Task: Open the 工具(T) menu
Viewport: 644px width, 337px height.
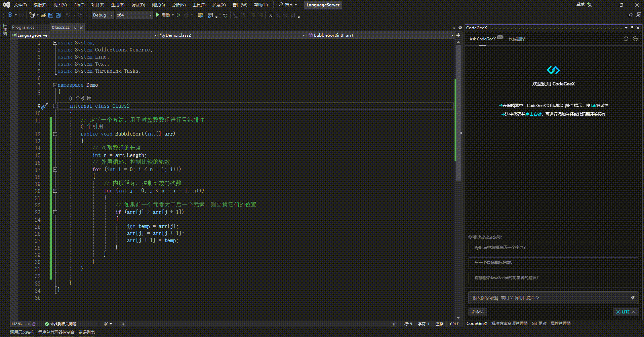Action: (199, 5)
